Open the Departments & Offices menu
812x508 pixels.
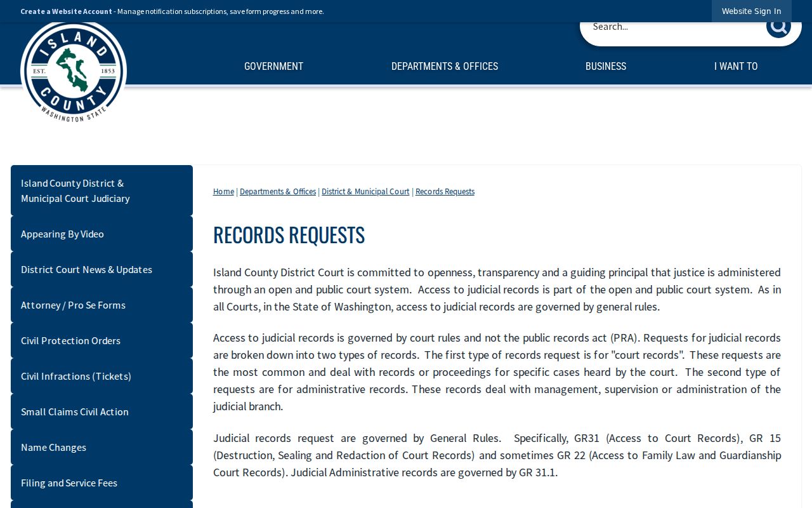[x=445, y=66]
